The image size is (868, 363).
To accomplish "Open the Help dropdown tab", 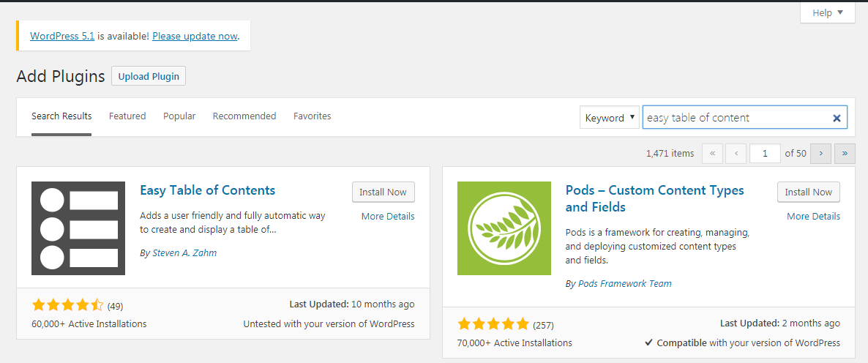I will pos(828,12).
